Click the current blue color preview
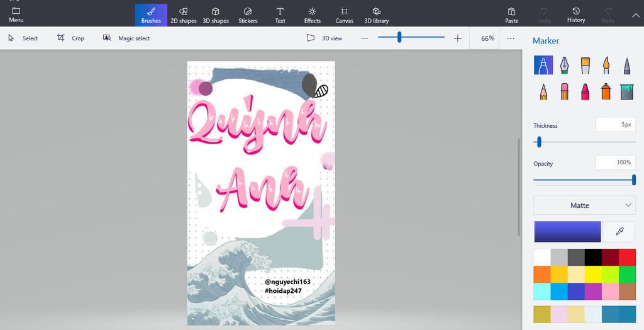Screen dimensions: 644x330 tap(567, 232)
